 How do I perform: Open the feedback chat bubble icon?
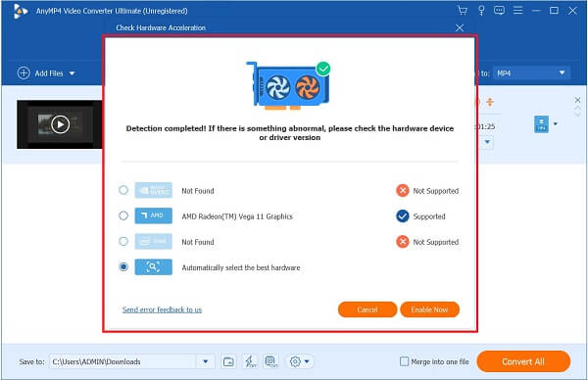(x=499, y=11)
